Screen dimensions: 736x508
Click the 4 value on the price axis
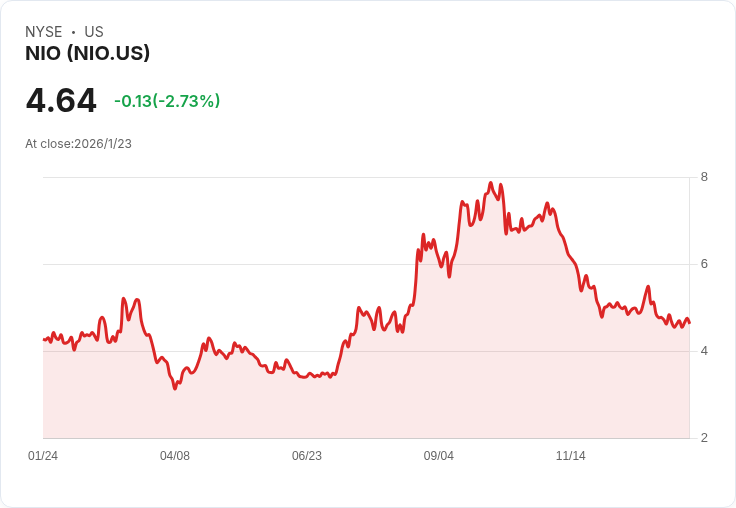tap(704, 351)
